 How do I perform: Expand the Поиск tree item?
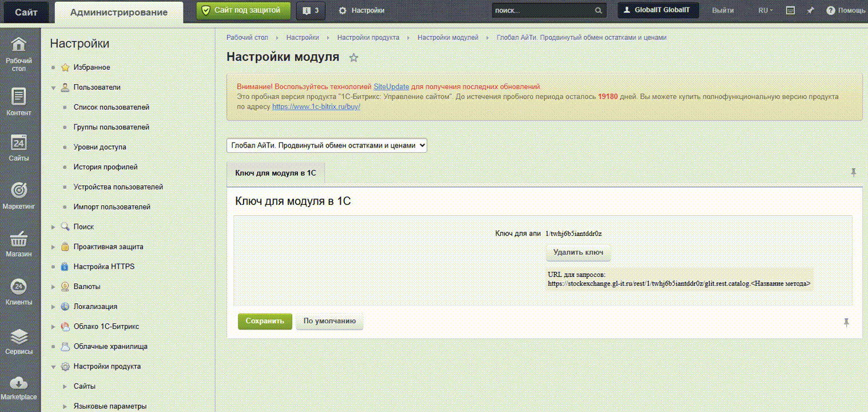point(54,227)
